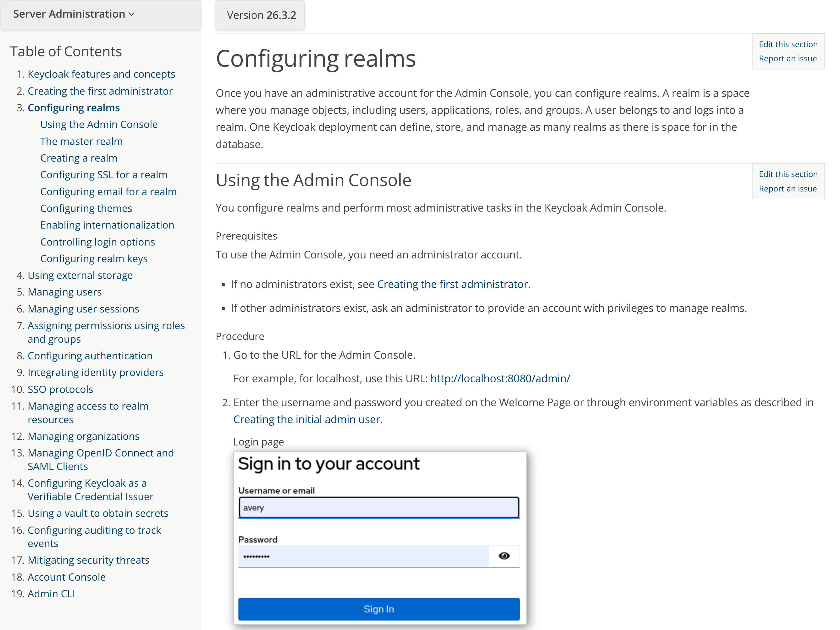
Task: Click the Login page caption
Action: [x=258, y=442]
